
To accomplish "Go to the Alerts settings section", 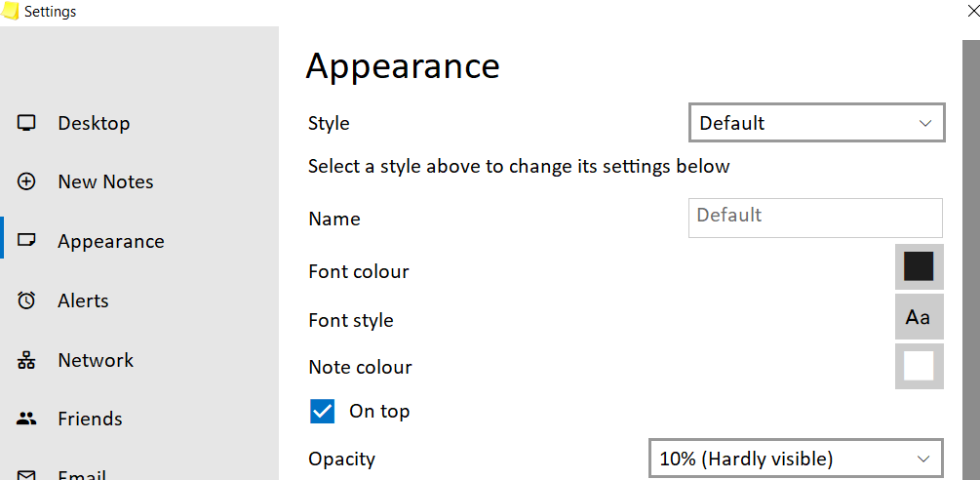I will tap(83, 300).
